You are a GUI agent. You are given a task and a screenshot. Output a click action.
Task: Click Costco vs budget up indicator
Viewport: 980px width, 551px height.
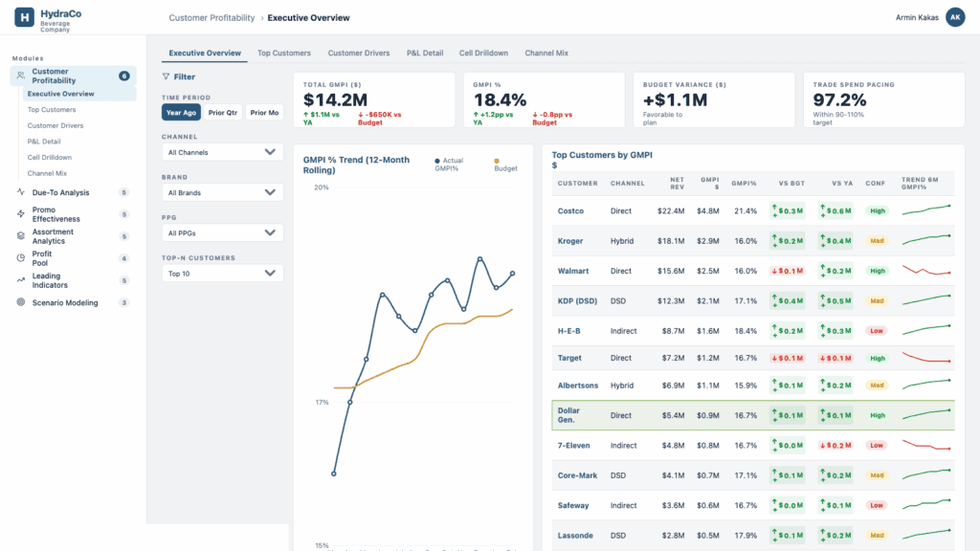click(x=787, y=210)
